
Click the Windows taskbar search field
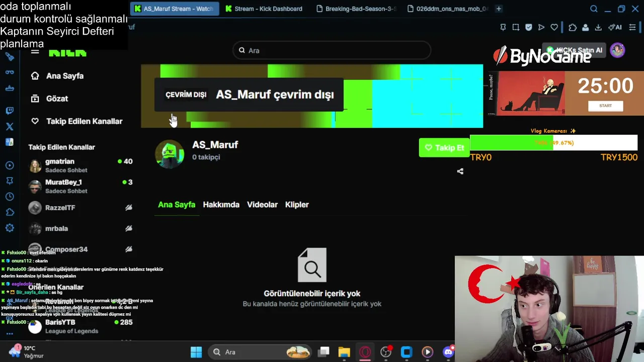tap(260, 352)
